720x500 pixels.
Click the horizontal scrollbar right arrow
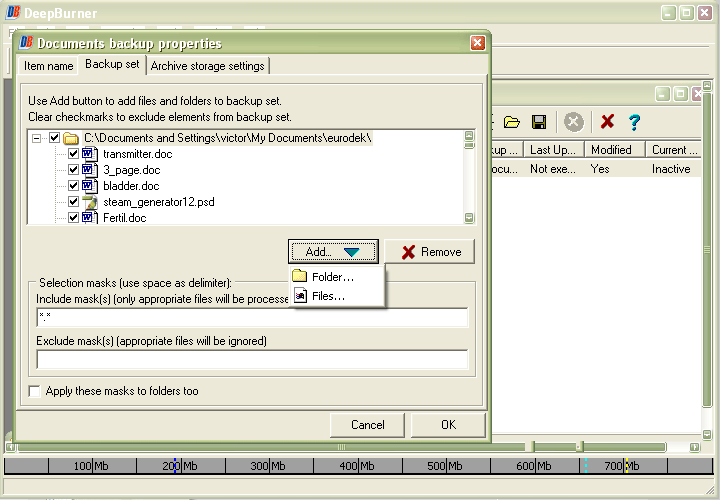[x=695, y=447]
